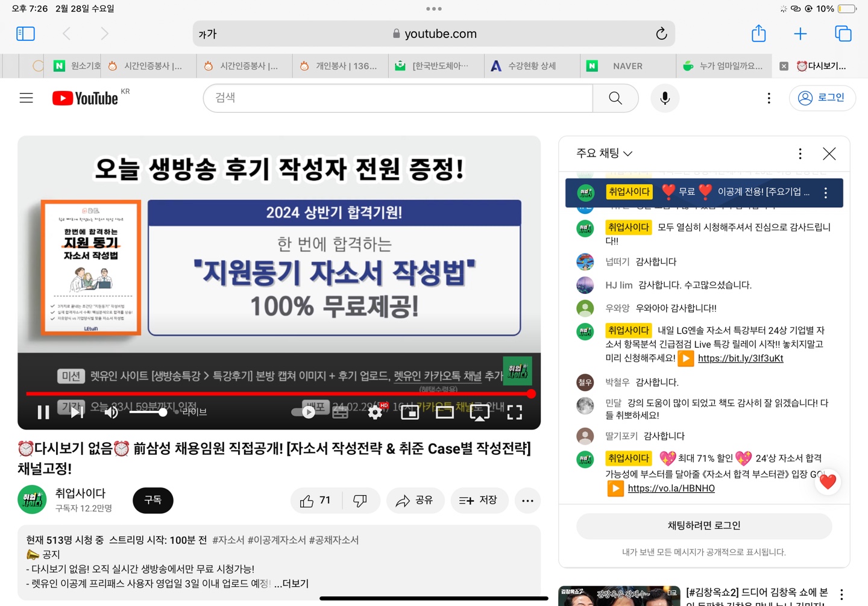This screenshot has height=606, width=868.
Task: Open 취업사이다 channel avatar
Action: tap(32, 499)
